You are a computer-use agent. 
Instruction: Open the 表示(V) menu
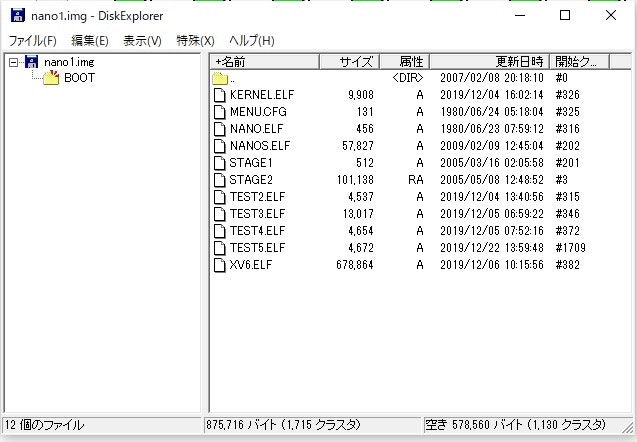[142, 41]
